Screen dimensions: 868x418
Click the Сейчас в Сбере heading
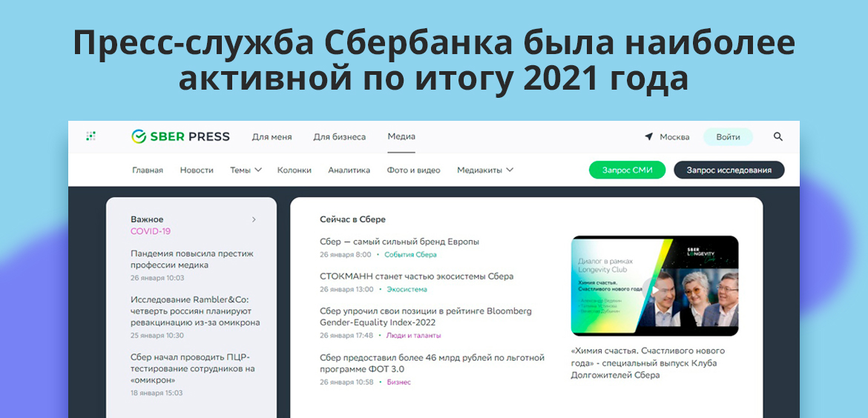click(x=352, y=219)
